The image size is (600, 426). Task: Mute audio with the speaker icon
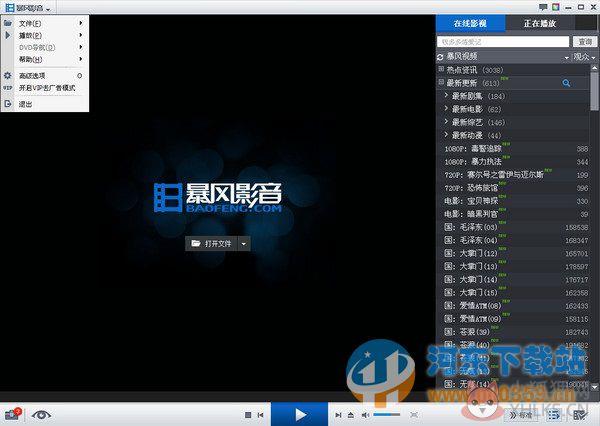[365, 415]
